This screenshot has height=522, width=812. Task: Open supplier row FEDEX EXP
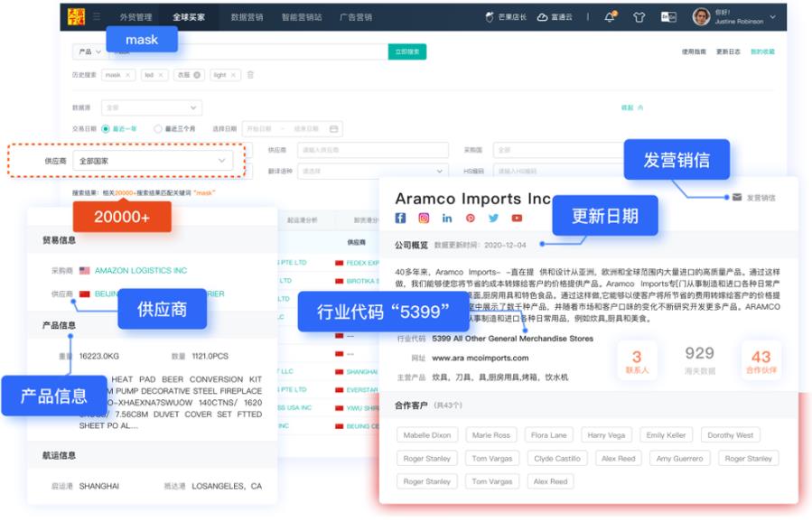362,263
